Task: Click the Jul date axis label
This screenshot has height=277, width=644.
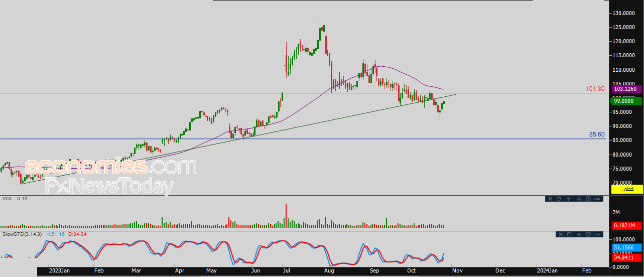Action: (287, 270)
